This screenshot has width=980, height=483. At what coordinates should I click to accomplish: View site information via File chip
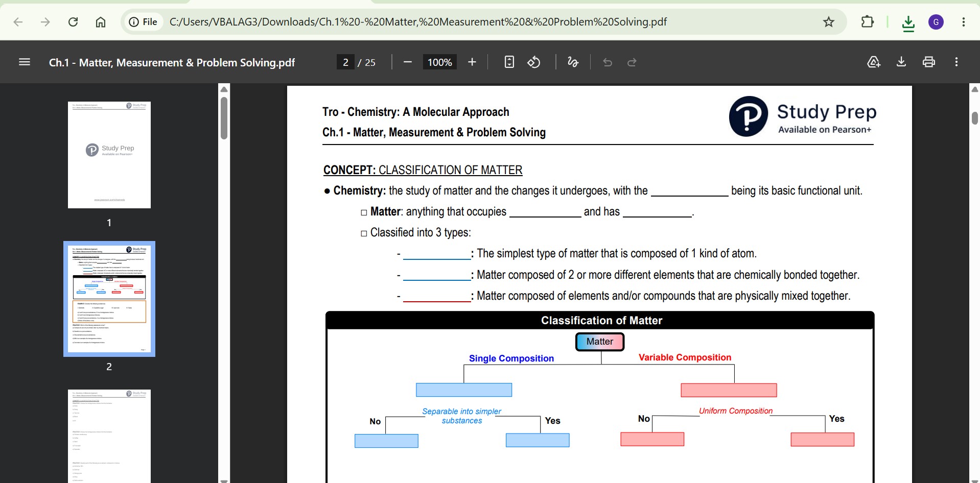coord(143,22)
